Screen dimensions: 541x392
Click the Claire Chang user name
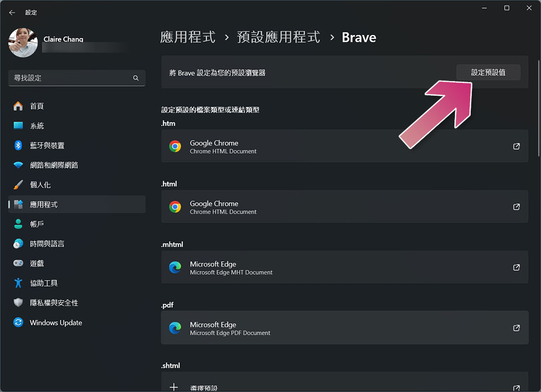[63, 39]
